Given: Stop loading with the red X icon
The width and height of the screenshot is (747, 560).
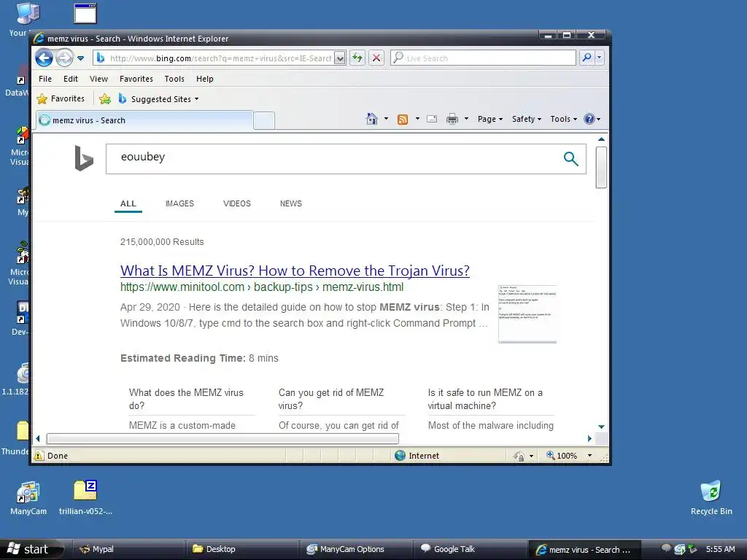Looking at the screenshot, I should 376,58.
